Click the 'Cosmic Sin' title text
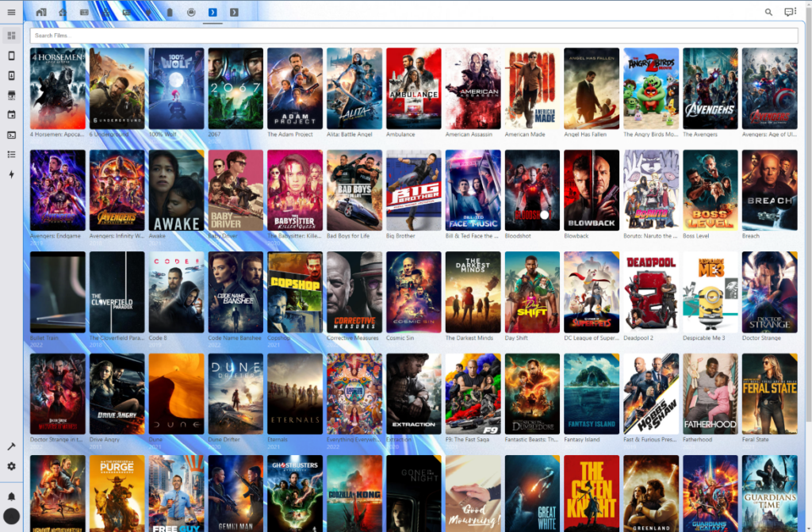812x532 pixels. 400,338
